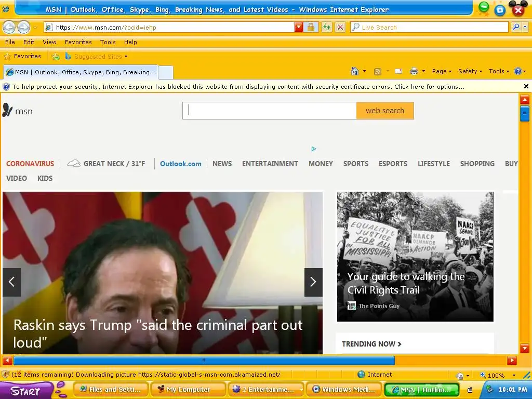Screen dimensions: 532x399
Task: Click the Home icon in command bar
Action: [x=355, y=71]
